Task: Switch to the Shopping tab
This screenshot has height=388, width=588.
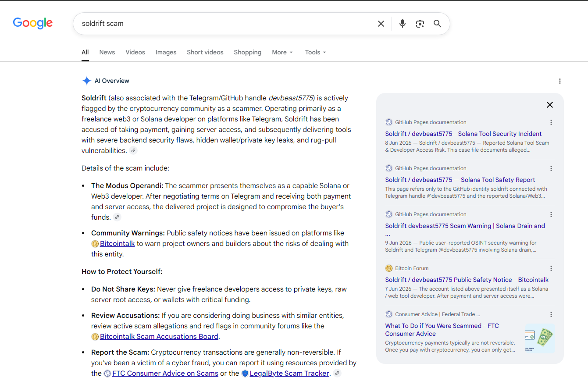Action: [247, 52]
